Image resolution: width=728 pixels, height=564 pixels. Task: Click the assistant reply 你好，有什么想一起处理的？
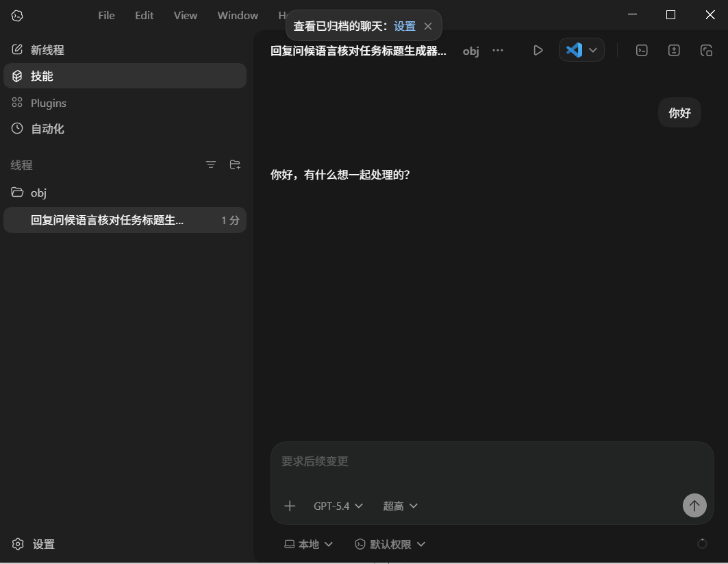tap(340, 175)
